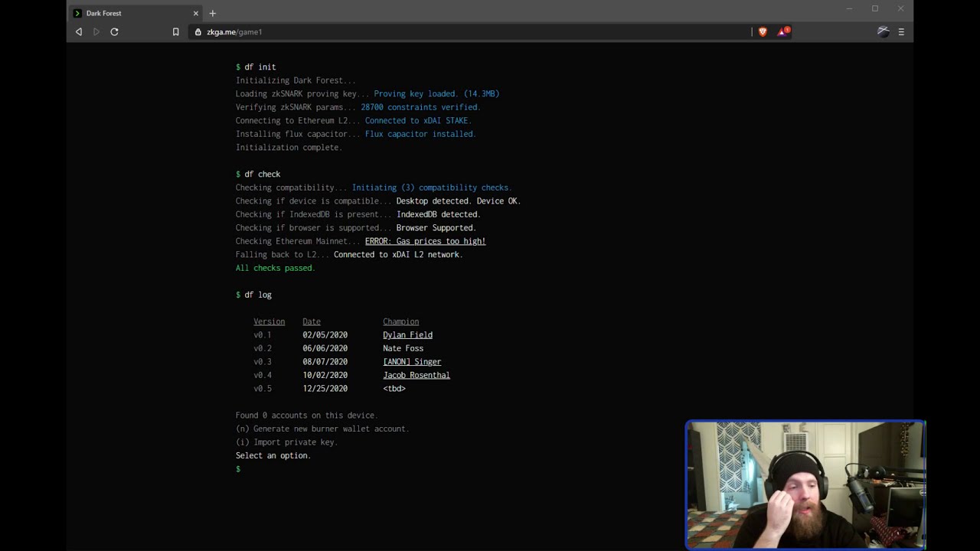The width and height of the screenshot is (980, 551).
Task: Click version "v0.4" in the log
Action: click(x=263, y=375)
